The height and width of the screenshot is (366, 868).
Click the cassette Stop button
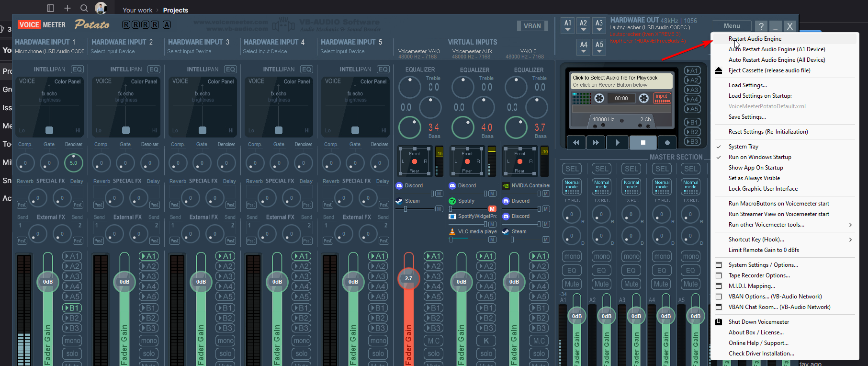(x=643, y=142)
